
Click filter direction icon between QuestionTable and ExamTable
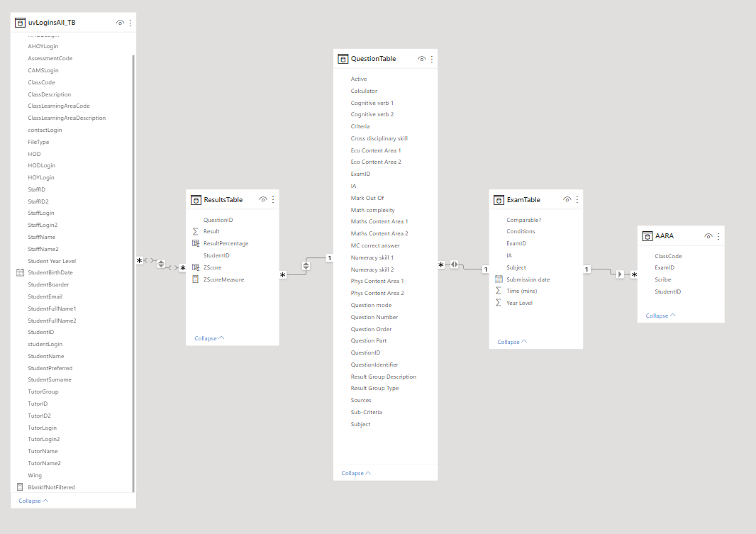tap(454, 264)
